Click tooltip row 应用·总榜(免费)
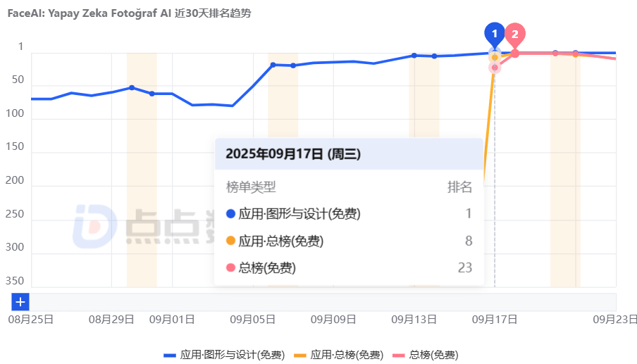 349,241
